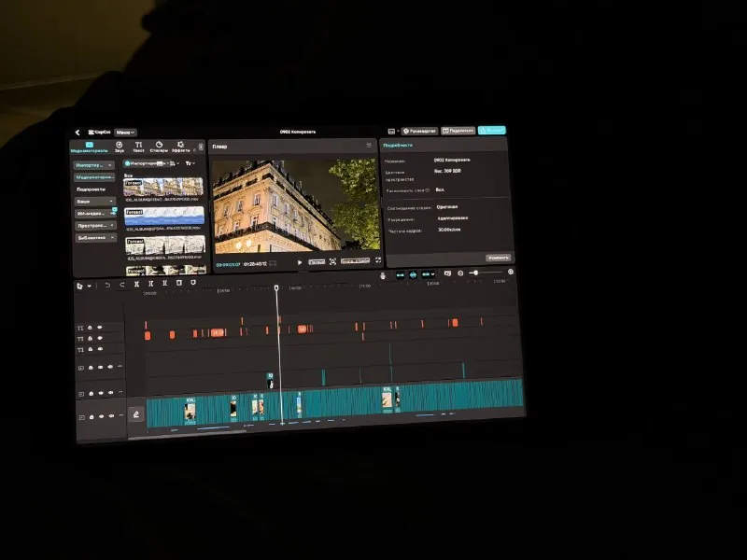Image resolution: width=747 pixels, height=560 pixels.
Task: Open the Эффекты (Effects) tab
Action: pyautogui.click(x=180, y=147)
